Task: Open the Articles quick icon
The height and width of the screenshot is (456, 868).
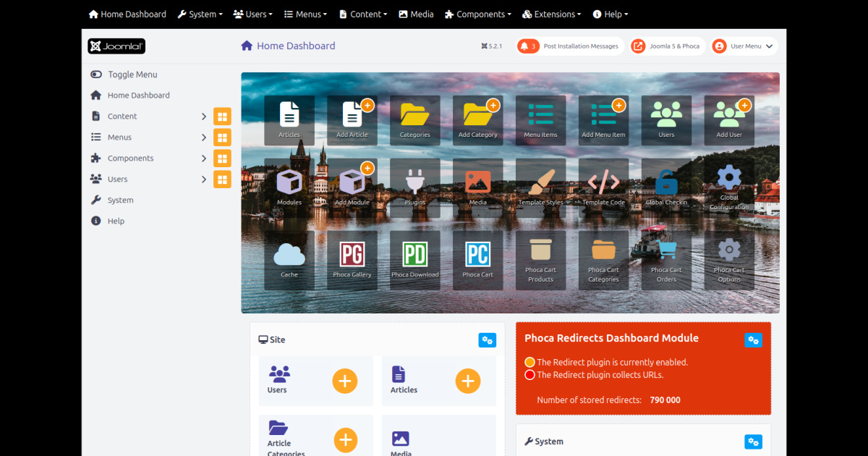Action: (x=289, y=120)
